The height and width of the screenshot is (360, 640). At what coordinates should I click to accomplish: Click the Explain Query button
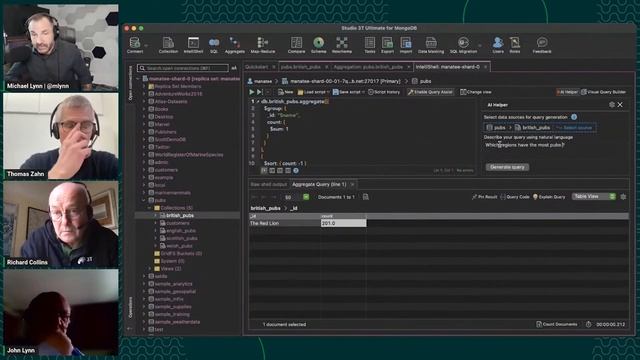click(x=549, y=197)
